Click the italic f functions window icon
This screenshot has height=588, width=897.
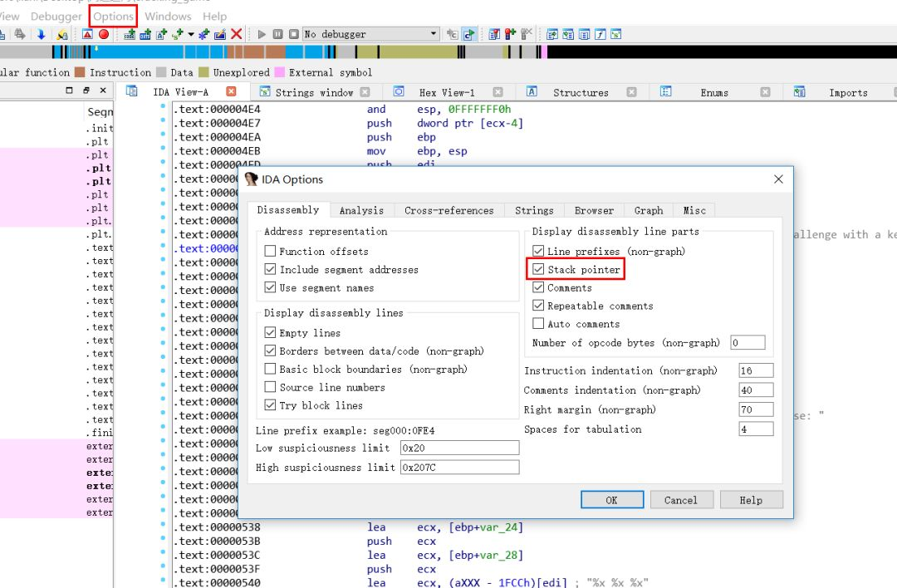(x=600, y=34)
